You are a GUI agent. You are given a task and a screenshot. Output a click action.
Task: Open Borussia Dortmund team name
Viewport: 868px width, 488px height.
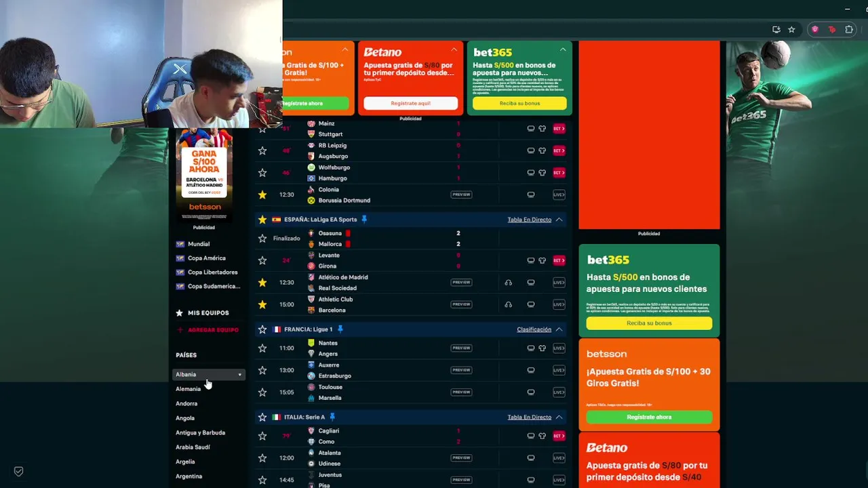click(x=344, y=201)
